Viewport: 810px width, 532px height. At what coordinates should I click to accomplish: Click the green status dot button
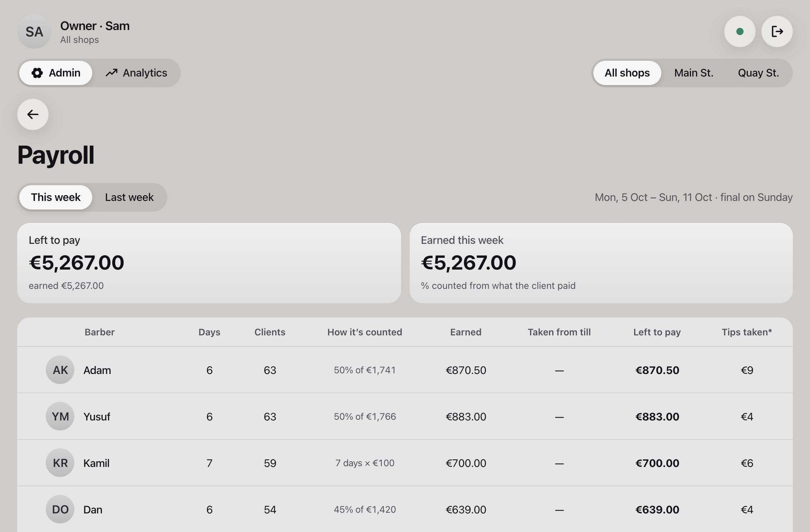(x=740, y=31)
